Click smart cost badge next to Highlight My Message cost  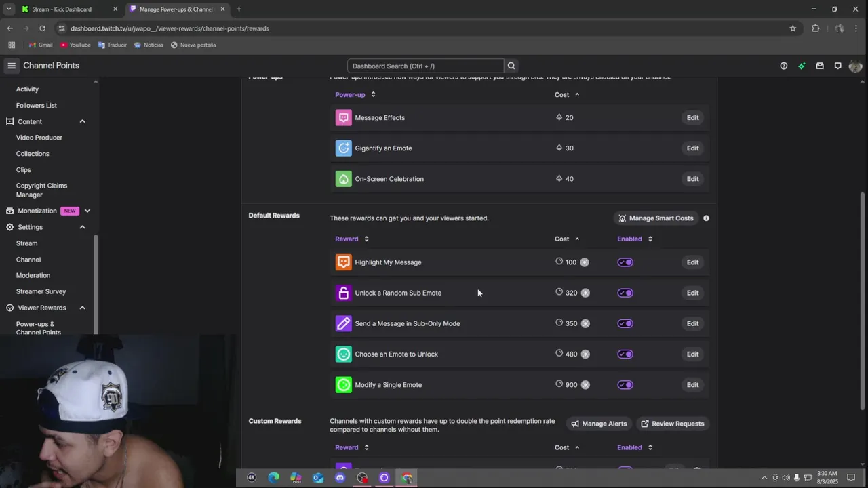pos(585,262)
